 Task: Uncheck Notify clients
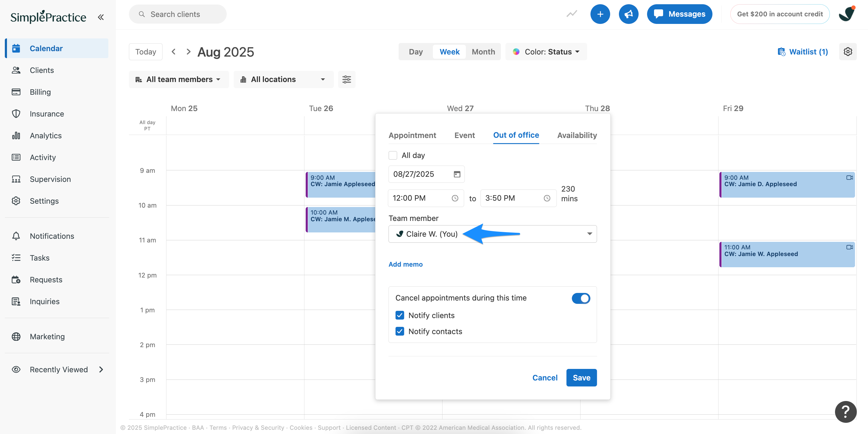[399, 315]
